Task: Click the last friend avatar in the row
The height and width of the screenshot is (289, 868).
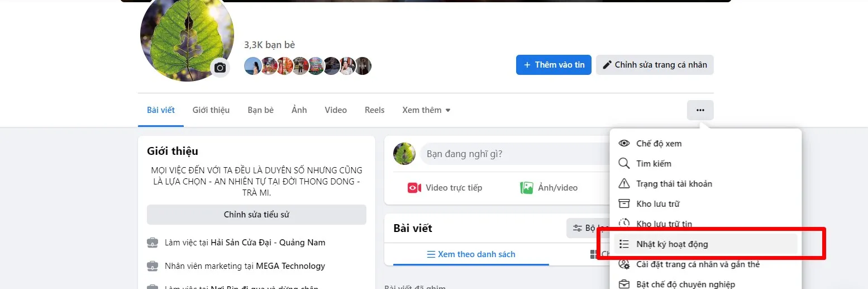Action: tap(363, 66)
